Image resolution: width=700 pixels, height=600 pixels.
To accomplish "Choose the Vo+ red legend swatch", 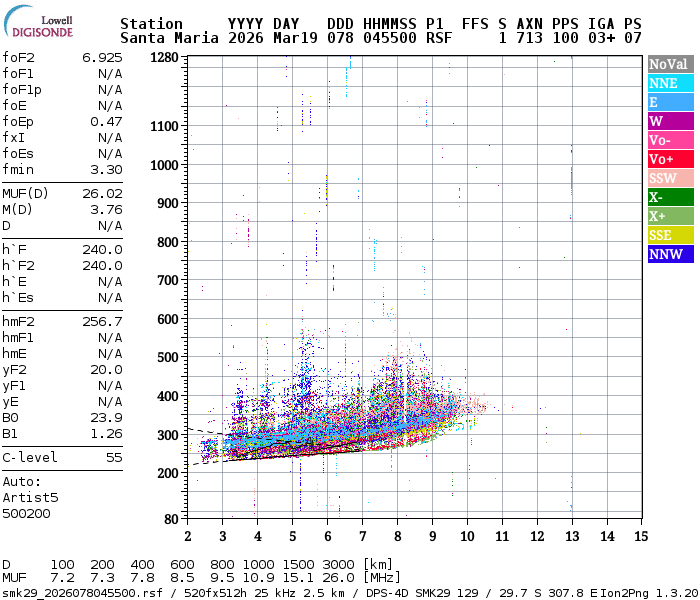I will [x=669, y=159].
